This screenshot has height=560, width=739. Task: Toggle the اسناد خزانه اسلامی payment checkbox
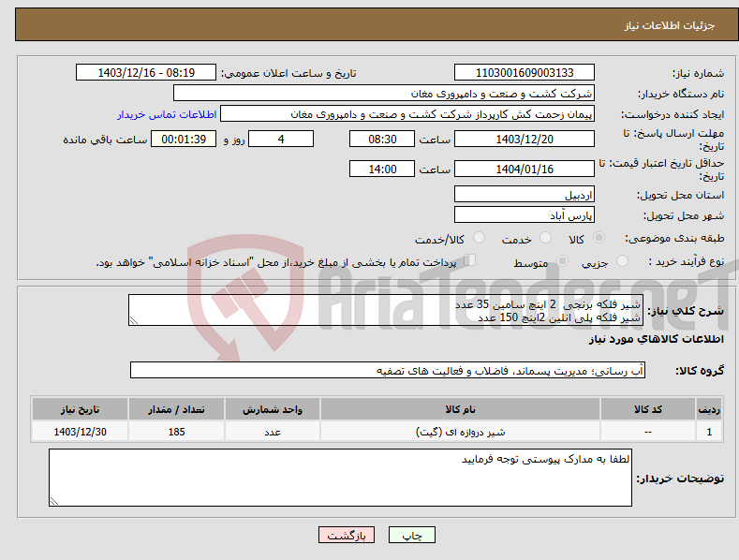470,260
